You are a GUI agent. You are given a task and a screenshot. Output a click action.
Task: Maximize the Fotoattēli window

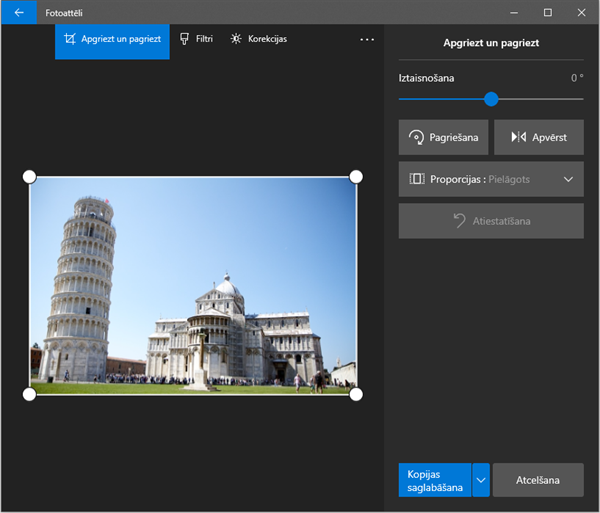tap(547, 12)
